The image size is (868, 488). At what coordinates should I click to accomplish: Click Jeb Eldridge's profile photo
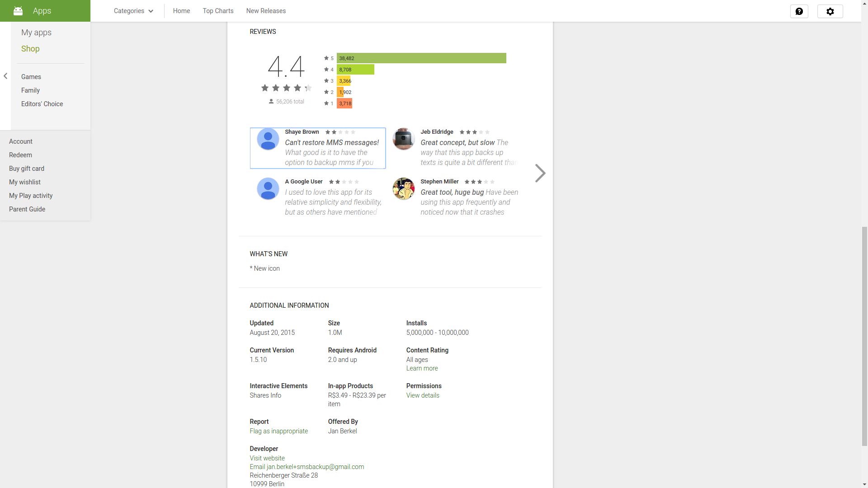403,139
